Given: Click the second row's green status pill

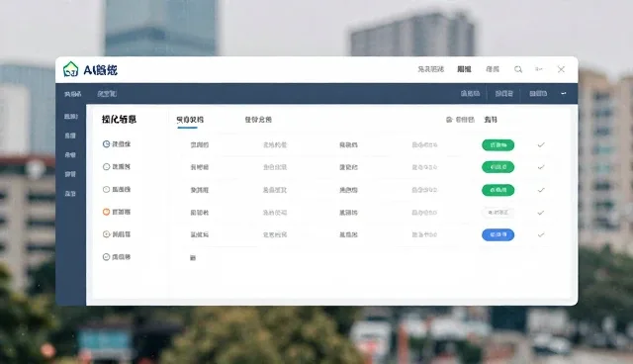Looking at the screenshot, I should (x=498, y=167).
